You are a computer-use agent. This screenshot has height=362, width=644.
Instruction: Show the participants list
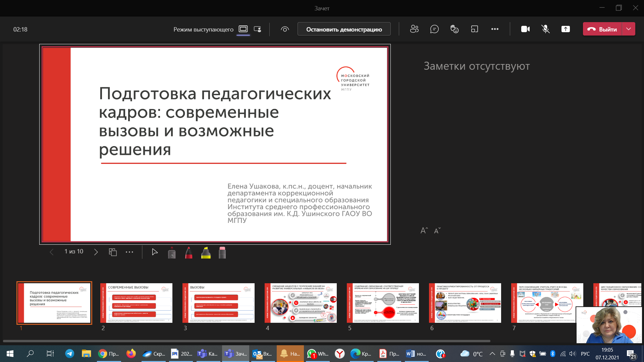pos(415,29)
